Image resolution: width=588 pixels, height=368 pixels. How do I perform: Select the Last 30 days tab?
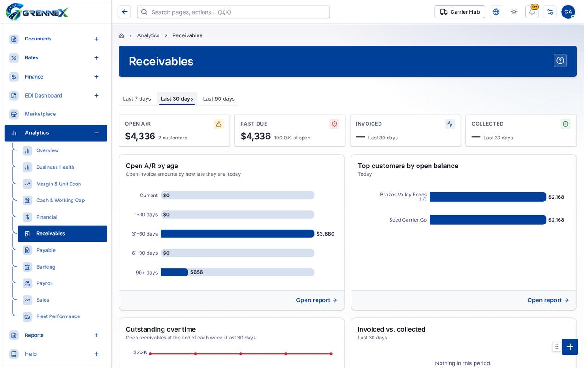click(177, 99)
